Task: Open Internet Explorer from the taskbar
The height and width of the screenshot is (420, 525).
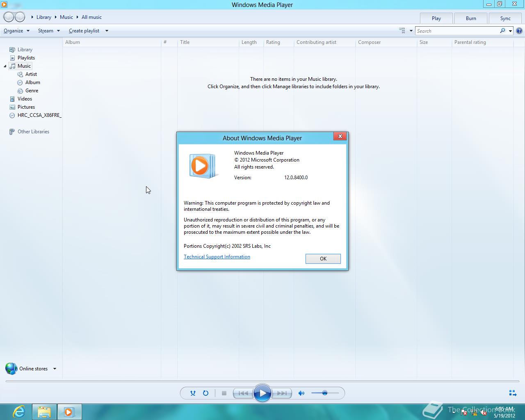Action: (x=19, y=412)
